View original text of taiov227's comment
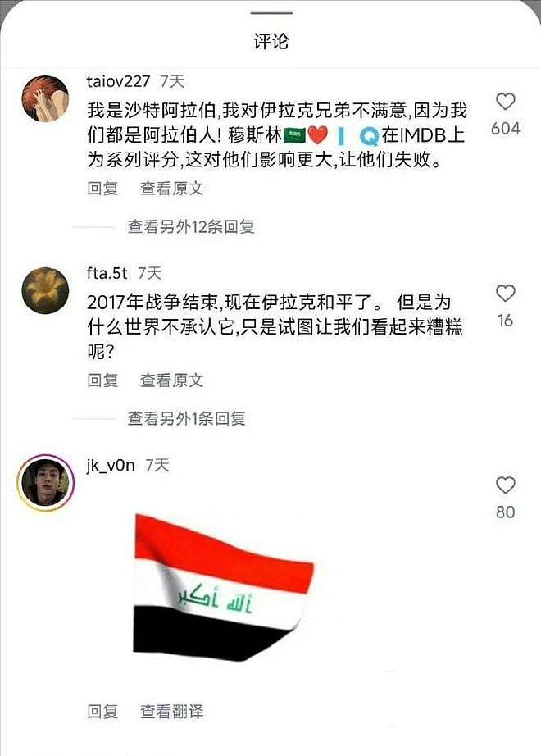The width and height of the screenshot is (541, 756). (171, 188)
